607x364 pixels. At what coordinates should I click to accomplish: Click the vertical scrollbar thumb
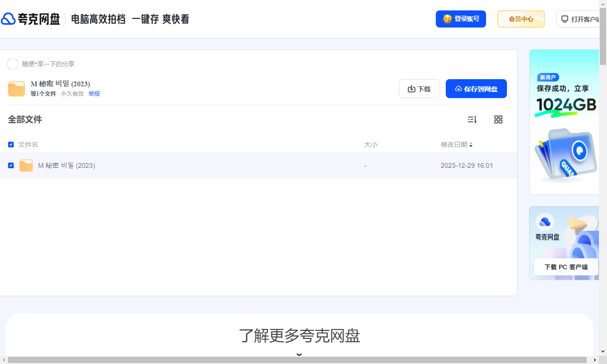click(x=603, y=37)
